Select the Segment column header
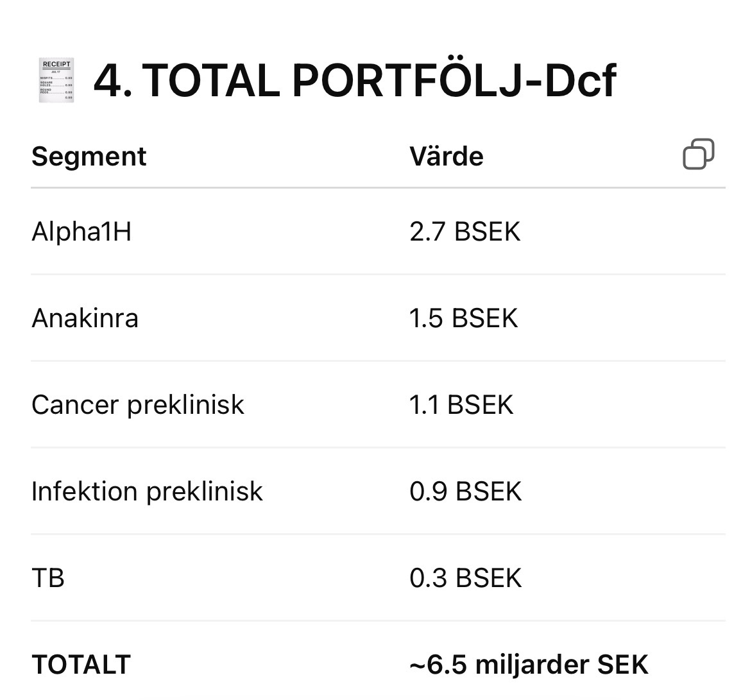 [89, 157]
